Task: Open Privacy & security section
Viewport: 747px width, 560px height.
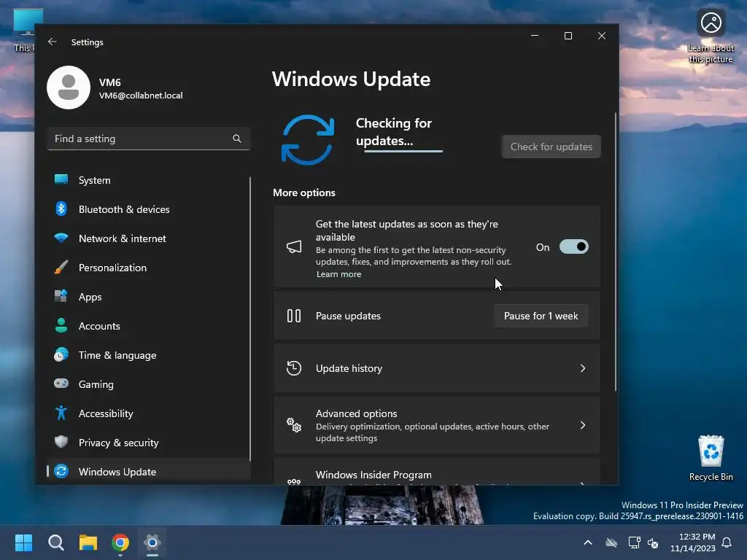Action: 149,443
